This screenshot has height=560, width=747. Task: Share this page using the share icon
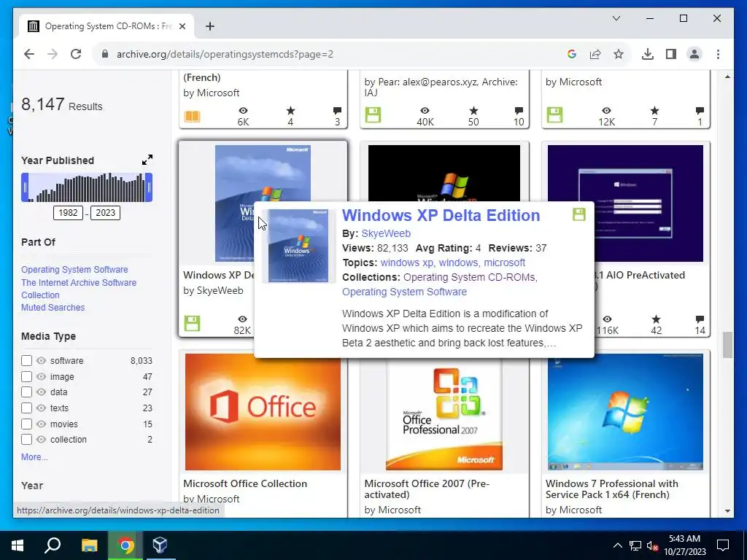(x=595, y=54)
